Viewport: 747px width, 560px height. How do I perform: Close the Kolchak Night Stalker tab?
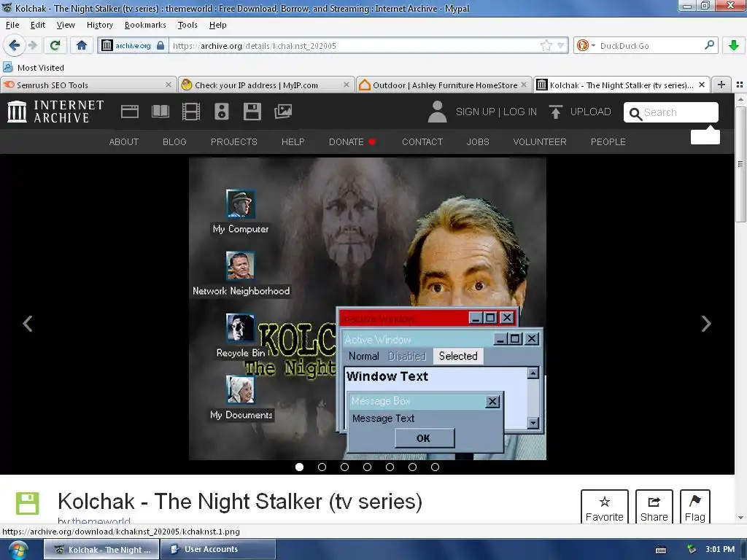click(701, 85)
